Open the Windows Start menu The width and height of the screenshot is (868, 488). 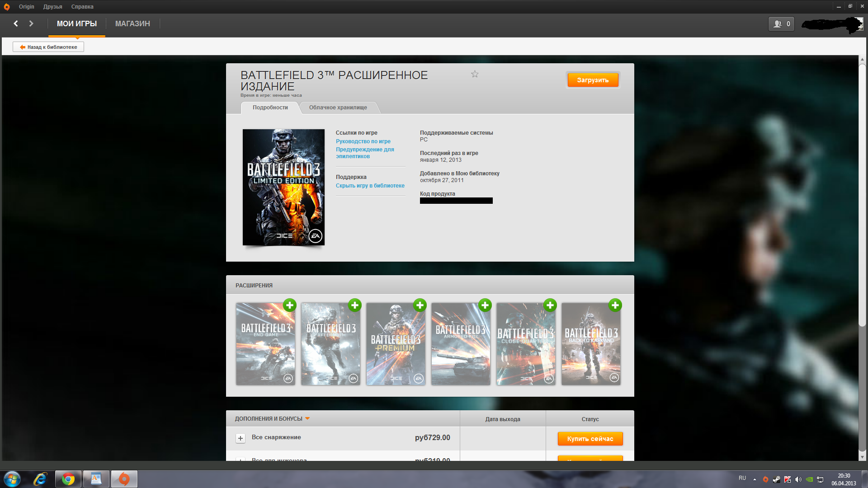point(12,479)
